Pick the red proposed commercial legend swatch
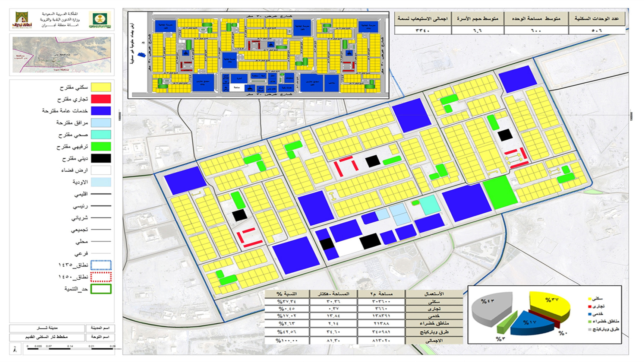644x362 pixels. [101, 99]
